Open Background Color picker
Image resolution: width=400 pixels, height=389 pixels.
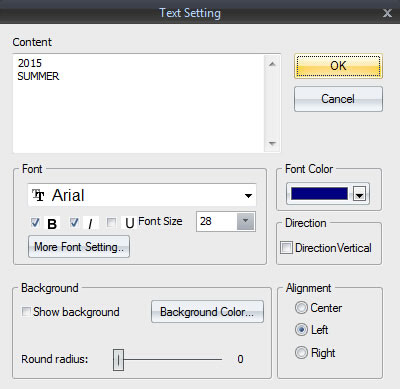(x=207, y=312)
